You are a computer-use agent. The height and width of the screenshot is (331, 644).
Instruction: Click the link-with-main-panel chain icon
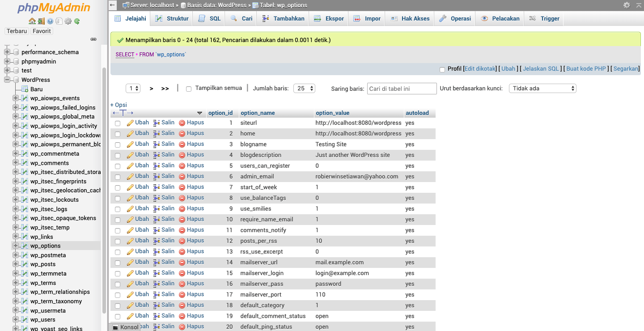[x=93, y=39]
